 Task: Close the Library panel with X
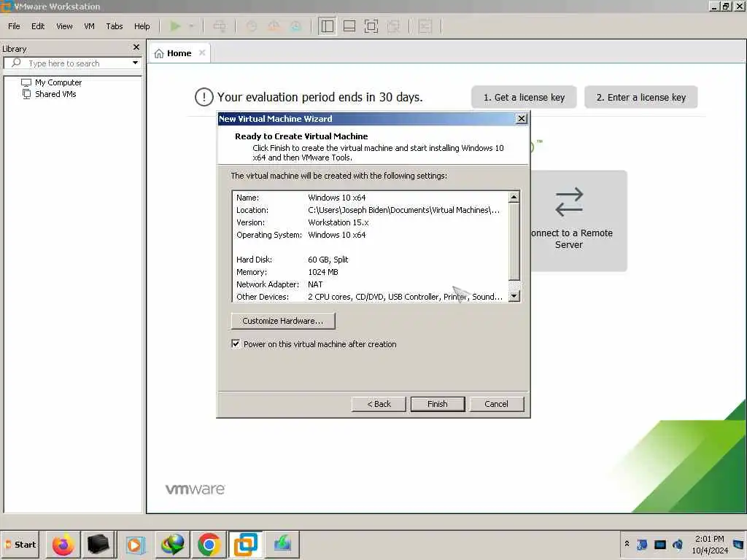pos(136,47)
